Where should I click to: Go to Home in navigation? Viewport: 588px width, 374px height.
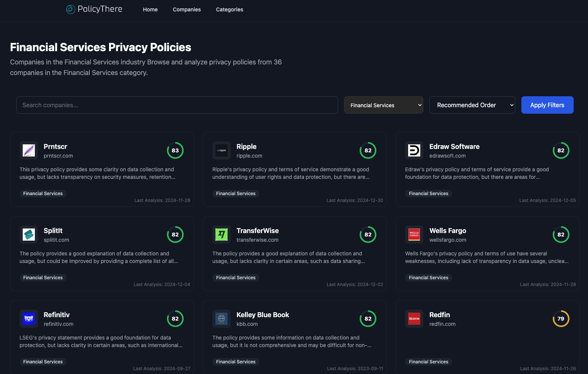point(150,9)
